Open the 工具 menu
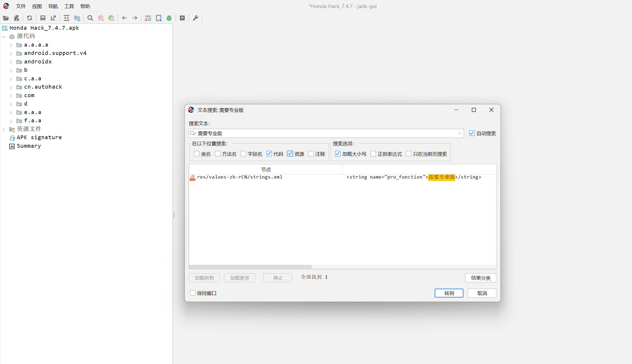This screenshot has height=364, width=632. click(x=69, y=6)
